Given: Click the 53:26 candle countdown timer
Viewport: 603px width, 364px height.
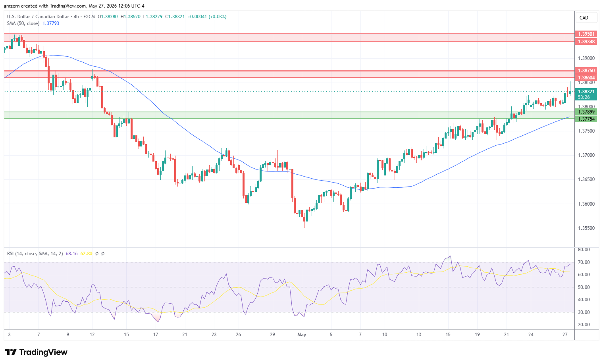Looking at the screenshot, I should point(584,97).
